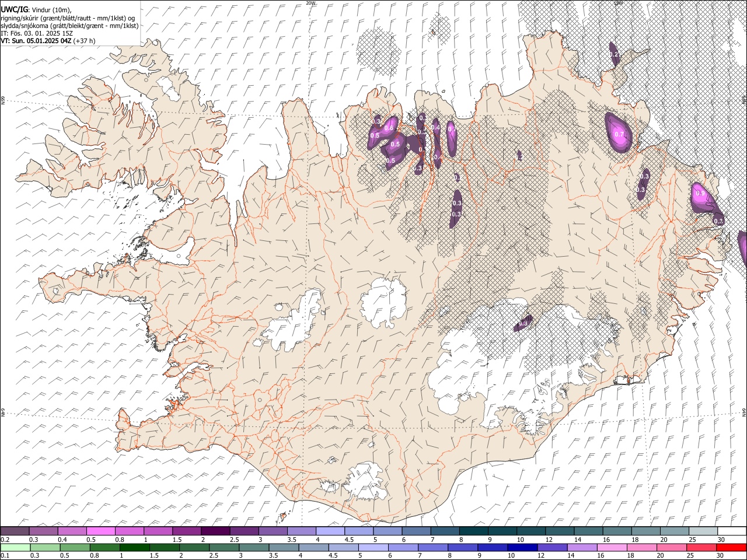Select the snow scale swatch between 0.3 and 0.4
This screenshot has height=560, width=747.
(43, 531)
